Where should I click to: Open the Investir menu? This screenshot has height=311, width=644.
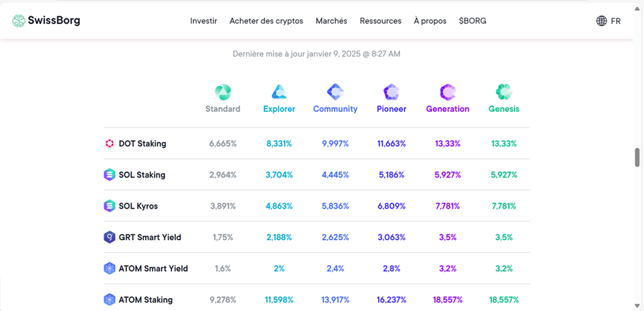(204, 21)
